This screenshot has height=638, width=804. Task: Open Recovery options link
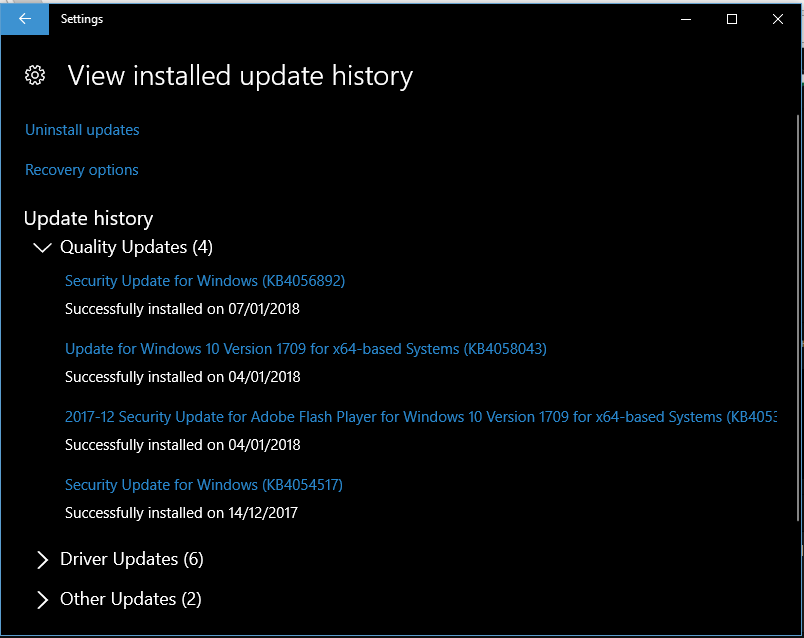82,170
